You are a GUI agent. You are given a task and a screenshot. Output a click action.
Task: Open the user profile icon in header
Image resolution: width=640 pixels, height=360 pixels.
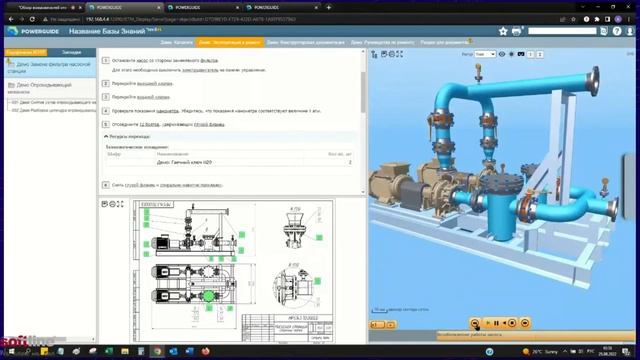click(630, 31)
